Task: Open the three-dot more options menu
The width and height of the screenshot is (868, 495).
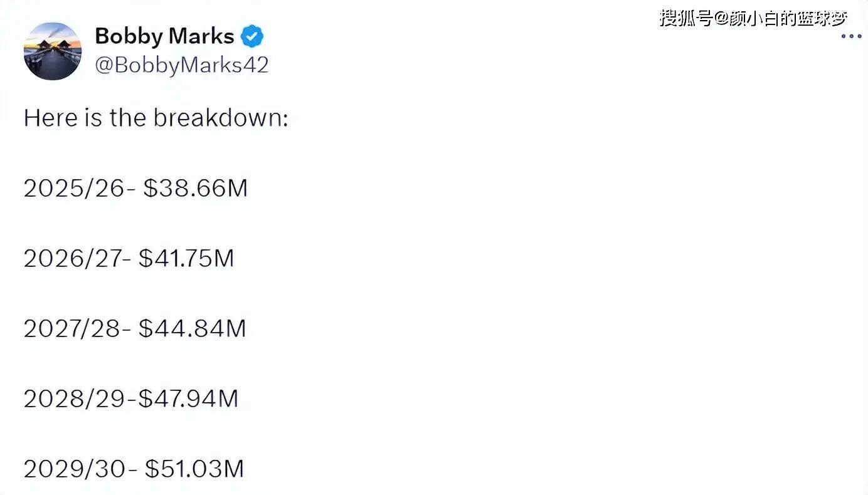Action: (x=851, y=36)
